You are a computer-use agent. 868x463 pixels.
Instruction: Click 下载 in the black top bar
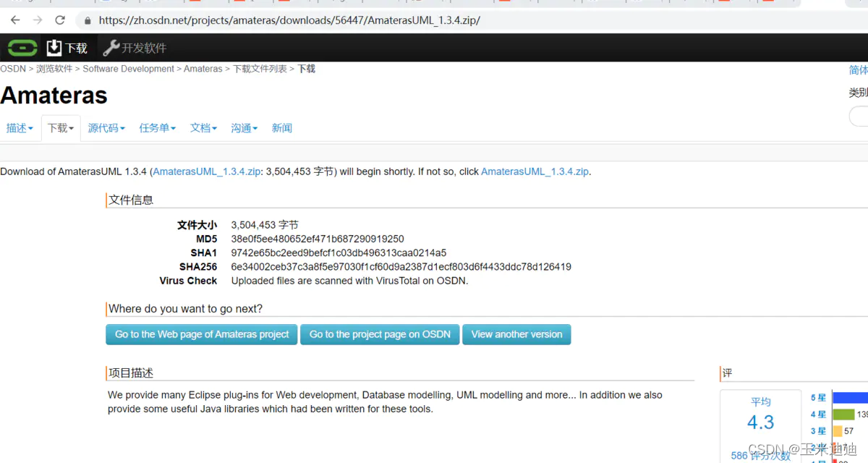point(77,48)
